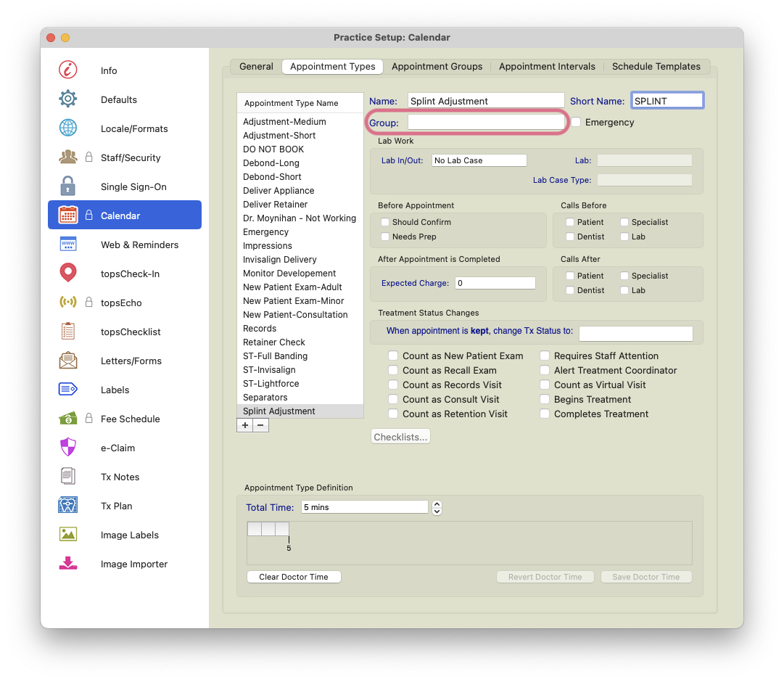Open the Locale/Formats globe icon

(x=68, y=128)
